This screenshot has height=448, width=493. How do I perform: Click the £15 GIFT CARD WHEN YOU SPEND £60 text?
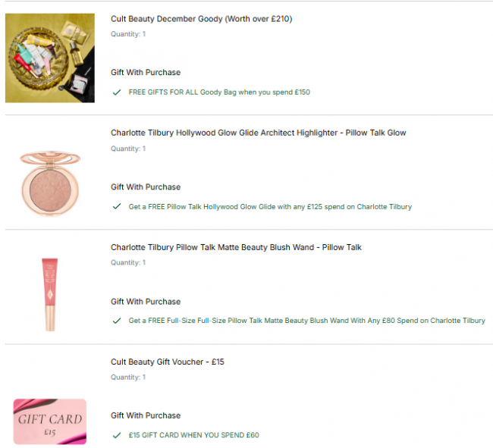pyautogui.click(x=194, y=435)
